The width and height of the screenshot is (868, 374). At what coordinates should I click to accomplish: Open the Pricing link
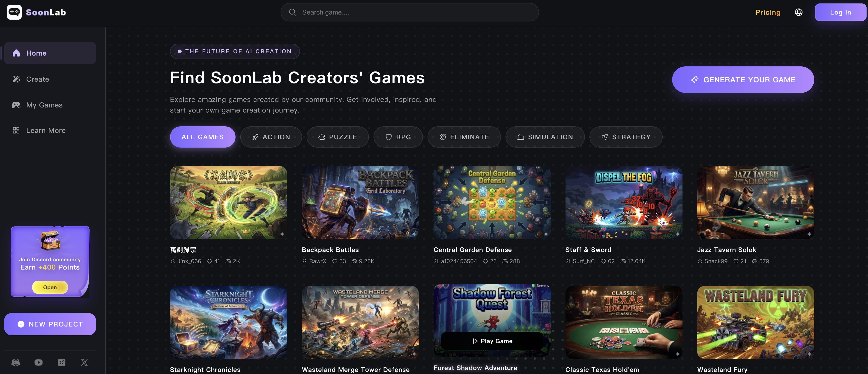768,12
